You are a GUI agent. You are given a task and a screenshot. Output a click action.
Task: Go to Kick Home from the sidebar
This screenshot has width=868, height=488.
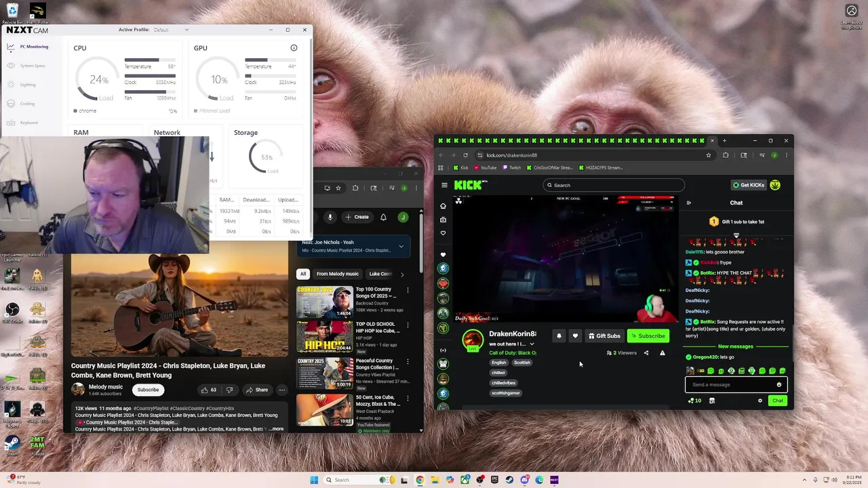[x=443, y=206]
